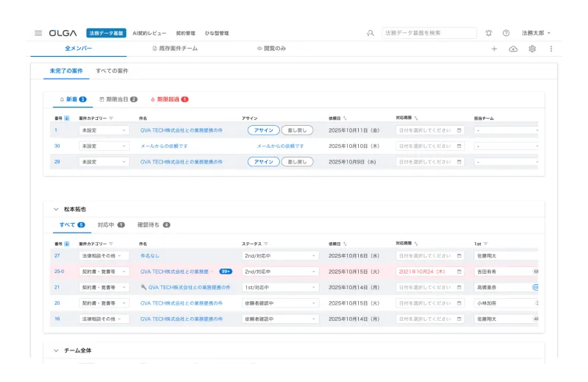Image resolution: width=588 pixels, height=382 pixels.
Task: Collapse the 松本拓也 section
Action: pos(56,209)
